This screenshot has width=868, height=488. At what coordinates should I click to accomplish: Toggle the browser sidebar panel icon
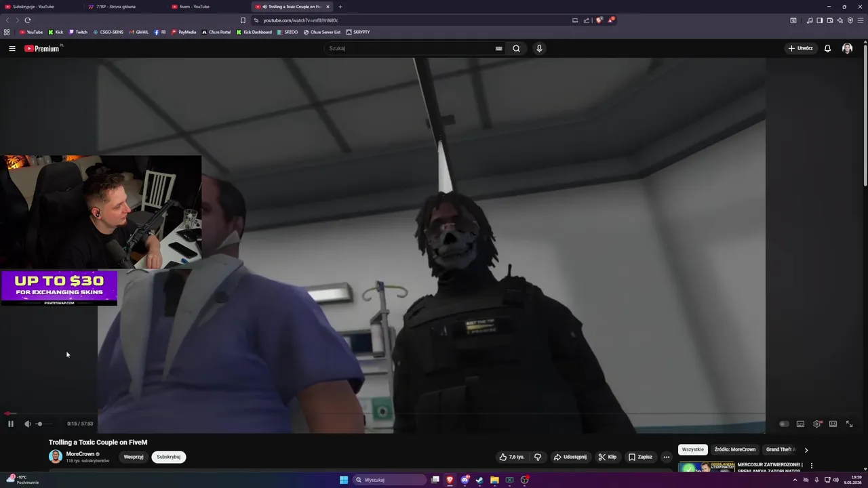point(820,20)
